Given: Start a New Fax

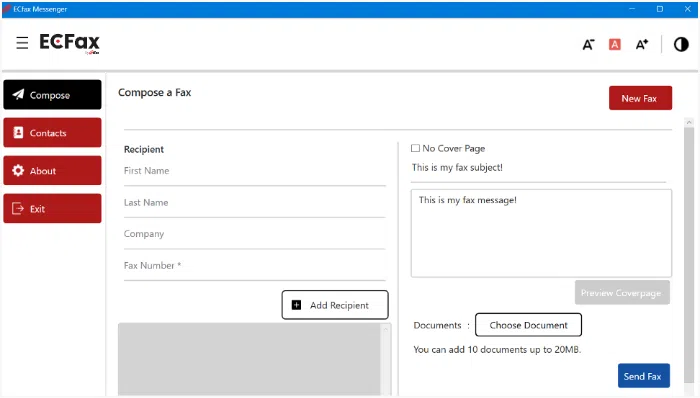Looking at the screenshot, I should click(x=640, y=98).
